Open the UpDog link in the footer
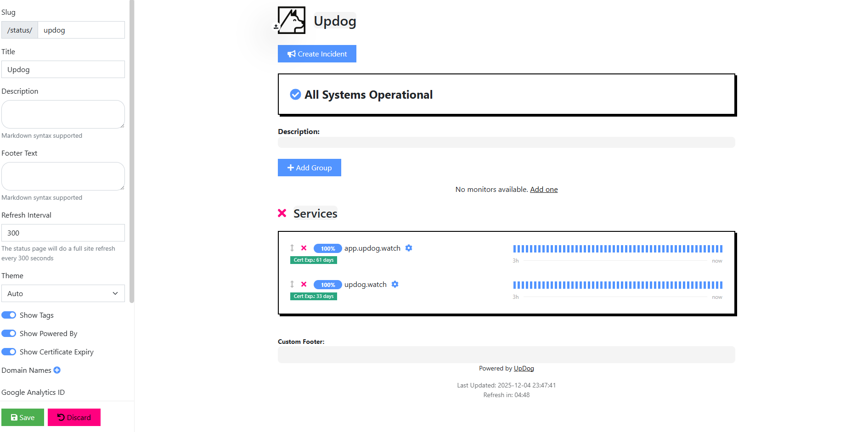This screenshot has width=868, height=432. point(524,368)
